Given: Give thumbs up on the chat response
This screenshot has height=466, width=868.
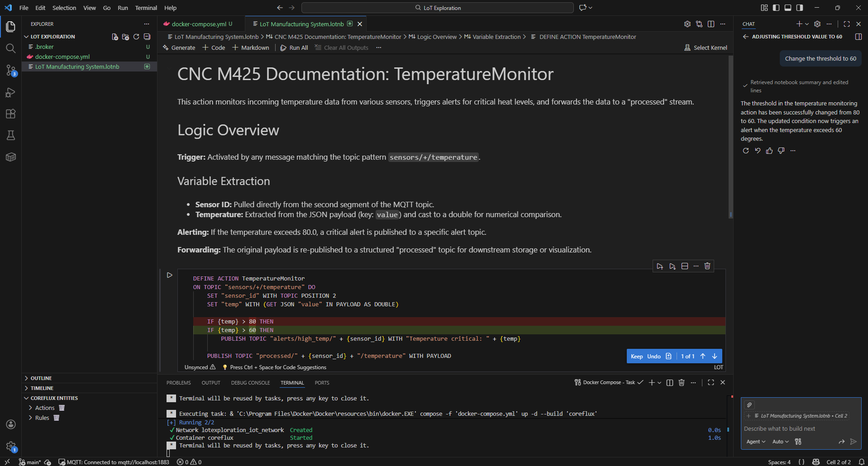Looking at the screenshot, I should (x=769, y=151).
